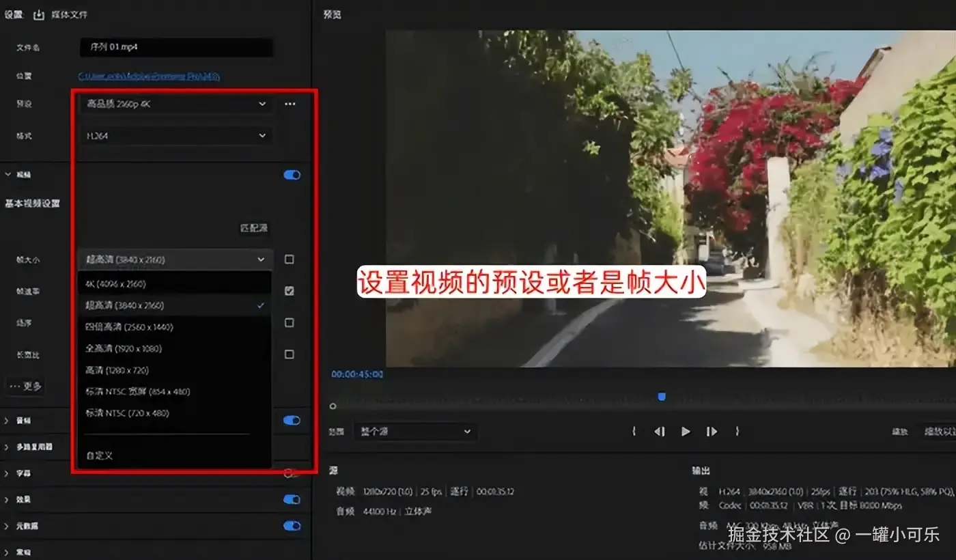Click the 输出 summary heading
Screen dimensions: 956x560
[x=701, y=471]
